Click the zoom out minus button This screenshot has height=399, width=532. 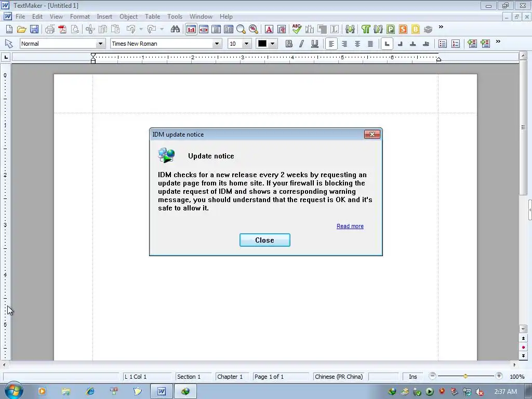(432, 376)
